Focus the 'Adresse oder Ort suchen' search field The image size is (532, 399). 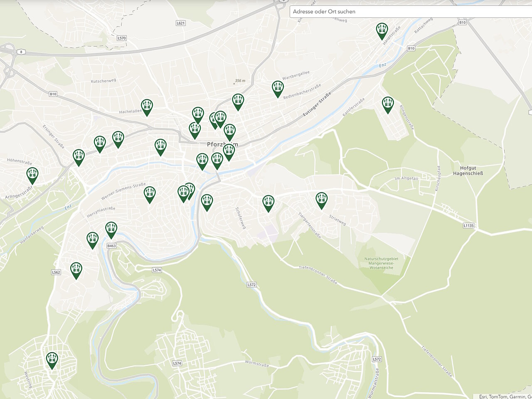[x=411, y=12]
